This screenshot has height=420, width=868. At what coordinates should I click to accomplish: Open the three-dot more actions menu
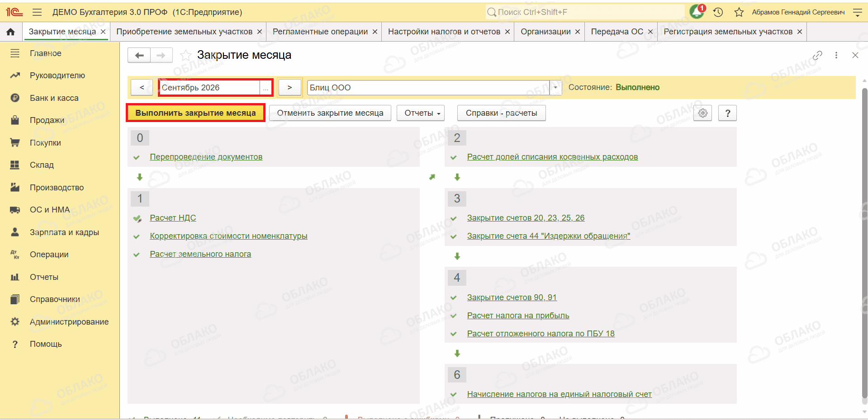(836, 55)
